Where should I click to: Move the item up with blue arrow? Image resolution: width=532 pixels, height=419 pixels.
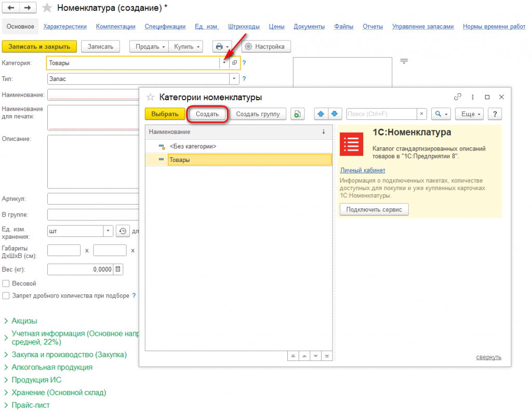point(321,114)
